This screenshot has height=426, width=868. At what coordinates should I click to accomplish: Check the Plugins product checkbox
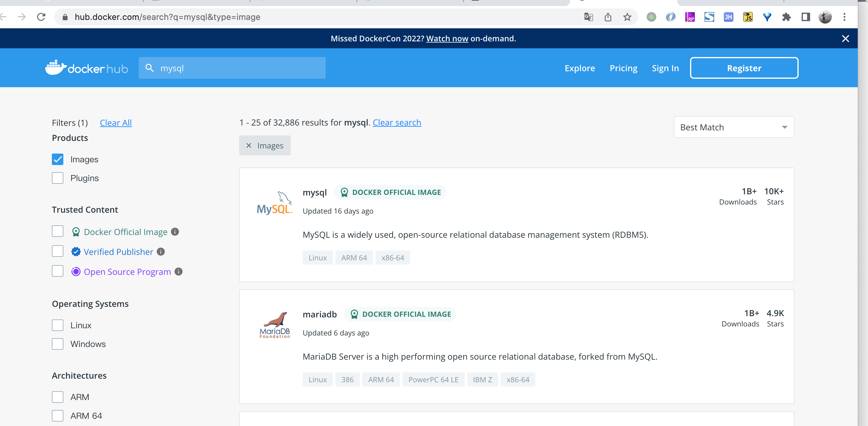tap(58, 178)
